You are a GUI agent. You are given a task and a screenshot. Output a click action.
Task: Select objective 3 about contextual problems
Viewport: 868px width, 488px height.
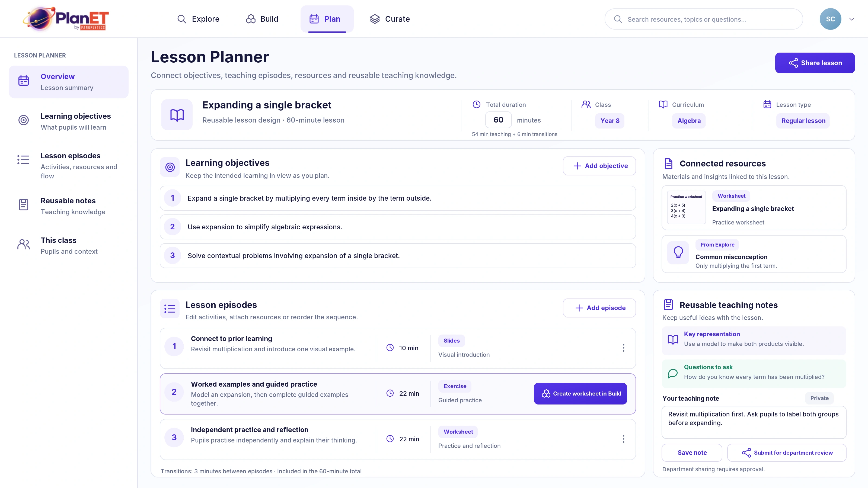click(x=398, y=256)
